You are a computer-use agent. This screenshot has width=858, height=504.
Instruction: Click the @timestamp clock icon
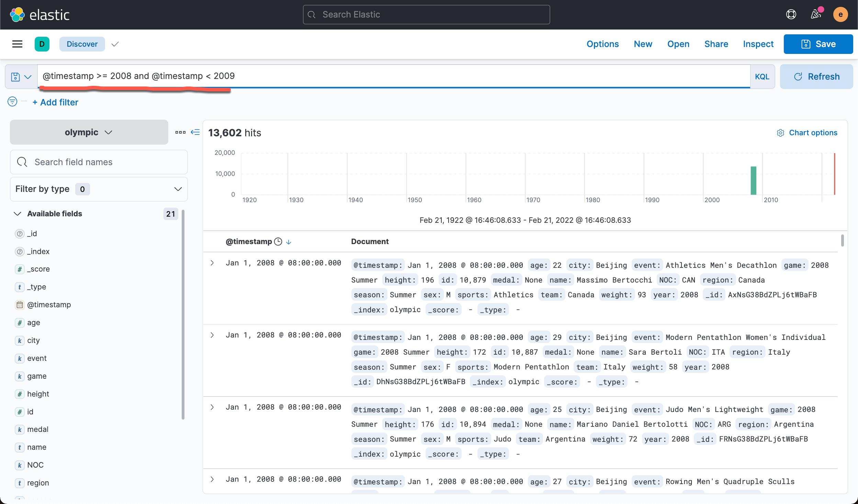(278, 242)
